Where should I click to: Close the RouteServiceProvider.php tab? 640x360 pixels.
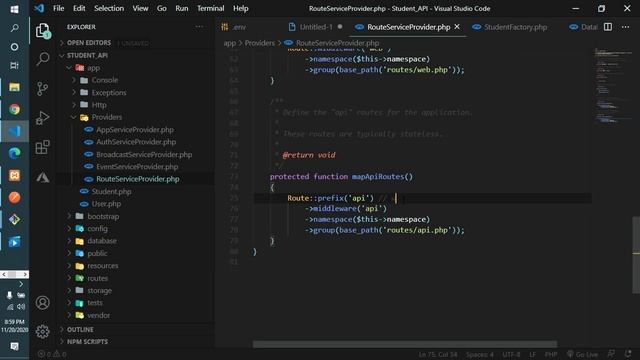click(457, 27)
